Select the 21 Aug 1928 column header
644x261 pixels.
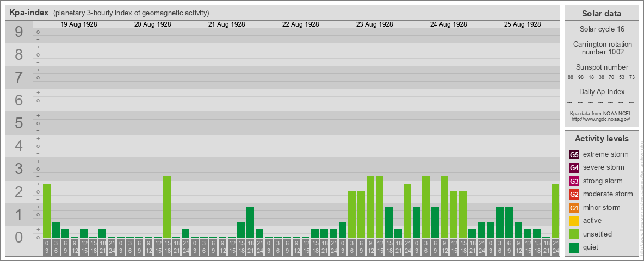click(x=227, y=24)
